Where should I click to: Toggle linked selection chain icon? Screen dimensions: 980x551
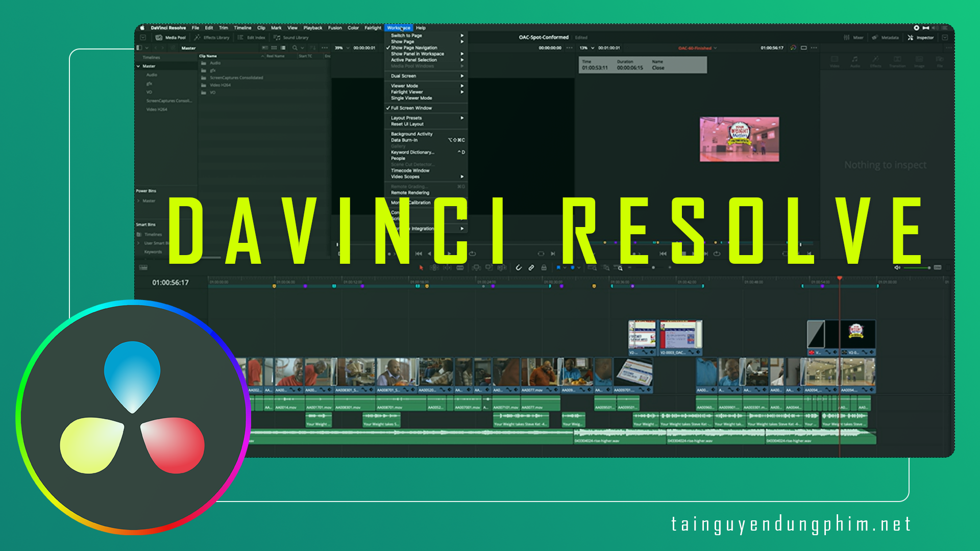point(531,267)
